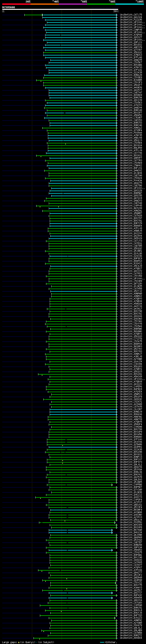Image resolution: width=146 pixels, height=644 pixels.
Task: Click the orange ~40% identity legend bar
Action: [45, 4]
